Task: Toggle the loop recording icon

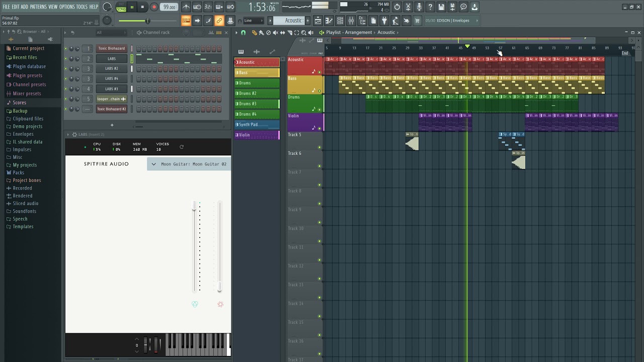Action: pos(230,7)
